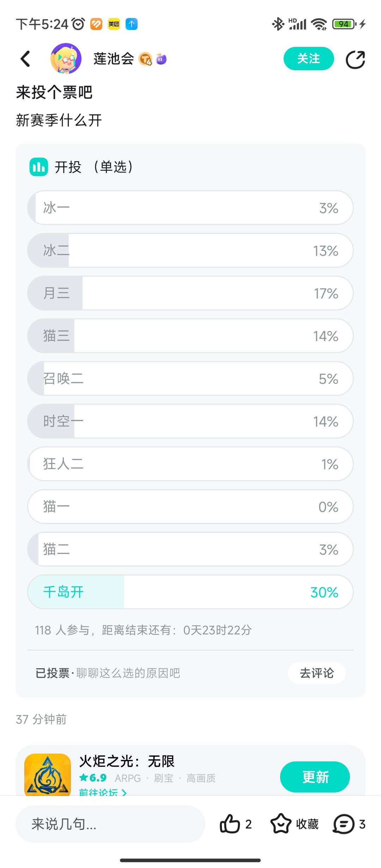Tap the 来说几句 comment input field
Screen dimensions: 381x868
(x=110, y=824)
